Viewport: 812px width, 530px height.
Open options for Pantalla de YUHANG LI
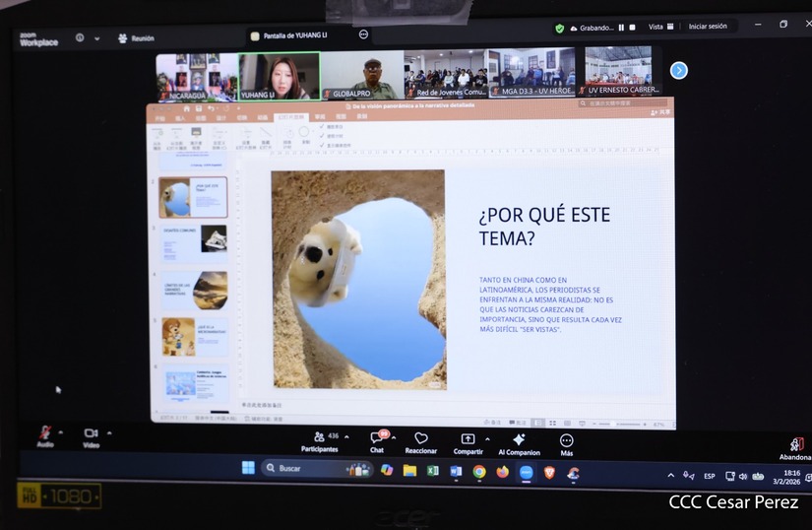(363, 34)
